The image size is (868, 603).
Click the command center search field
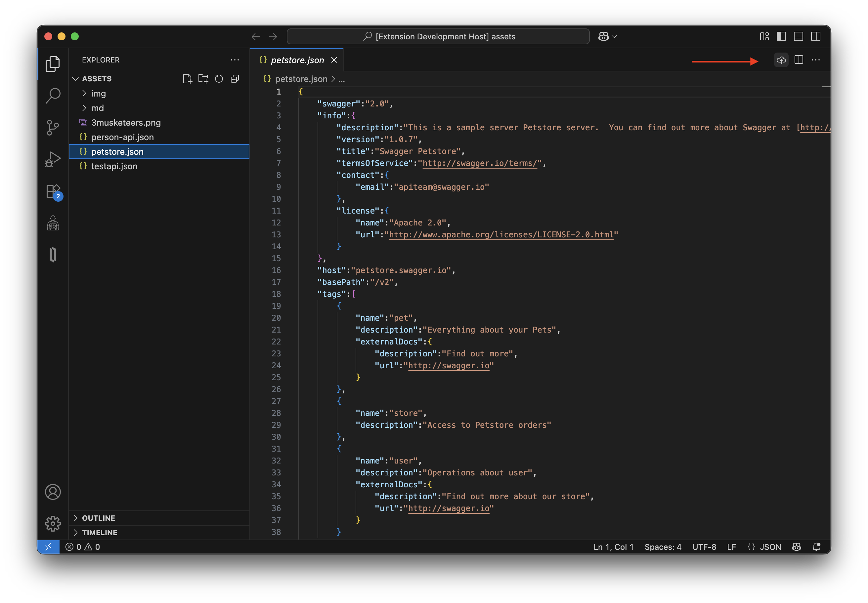438,37
